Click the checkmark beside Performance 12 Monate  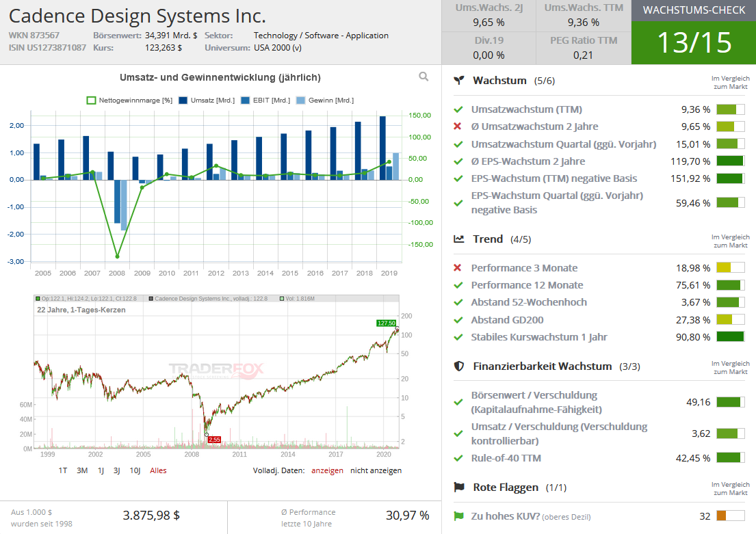point(458,285)
